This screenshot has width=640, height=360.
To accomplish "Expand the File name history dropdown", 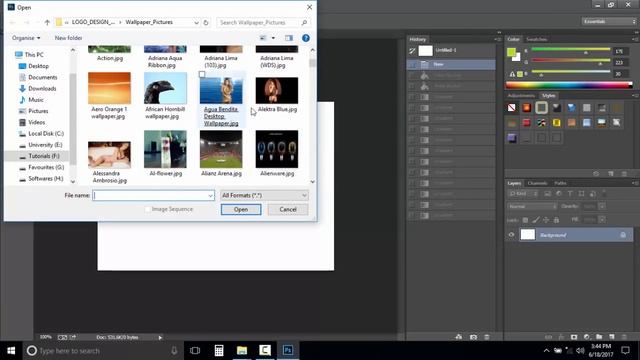I will pos(210,196).
